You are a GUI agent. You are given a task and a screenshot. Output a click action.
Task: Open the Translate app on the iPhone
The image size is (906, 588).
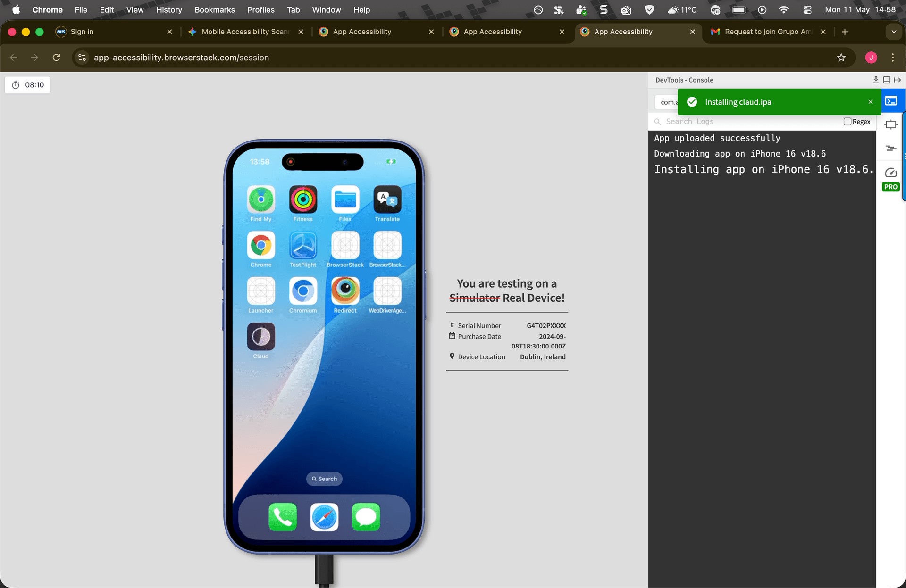(387, 199)
